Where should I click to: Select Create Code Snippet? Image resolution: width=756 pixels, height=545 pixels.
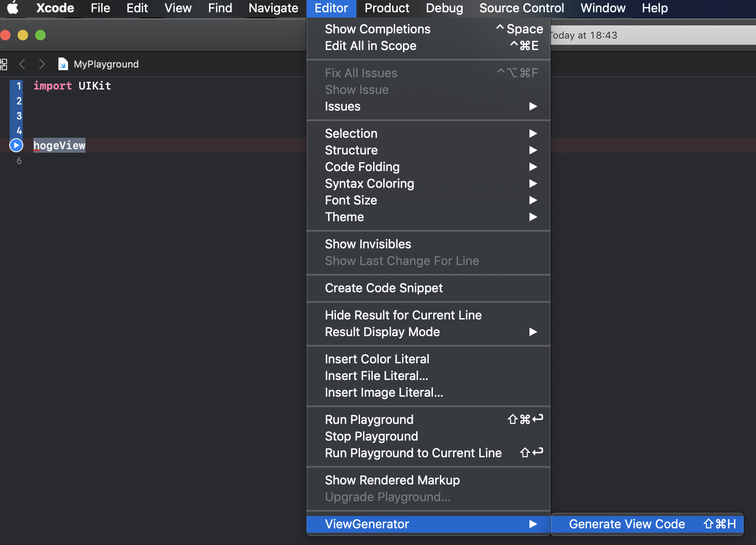(x=428, y=288)
